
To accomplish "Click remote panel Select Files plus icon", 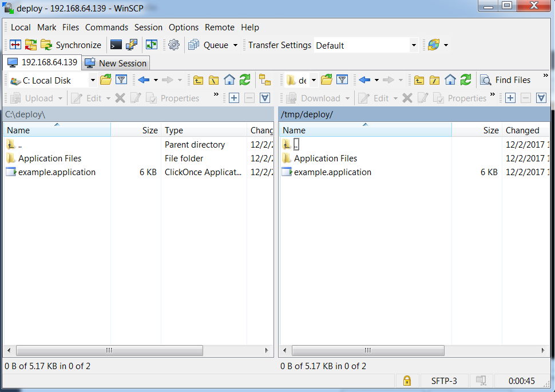I will coord(510,98).
